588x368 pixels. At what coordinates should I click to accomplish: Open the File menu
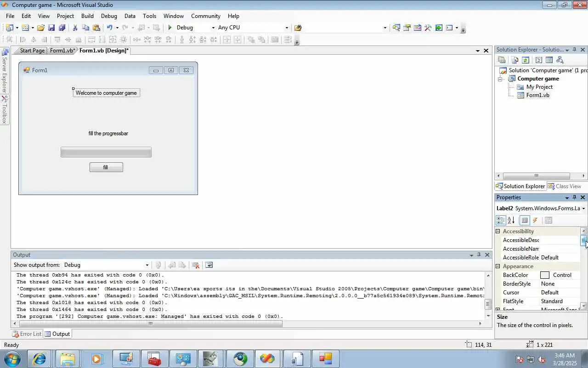pyautogui.click(x=10, y=16)
